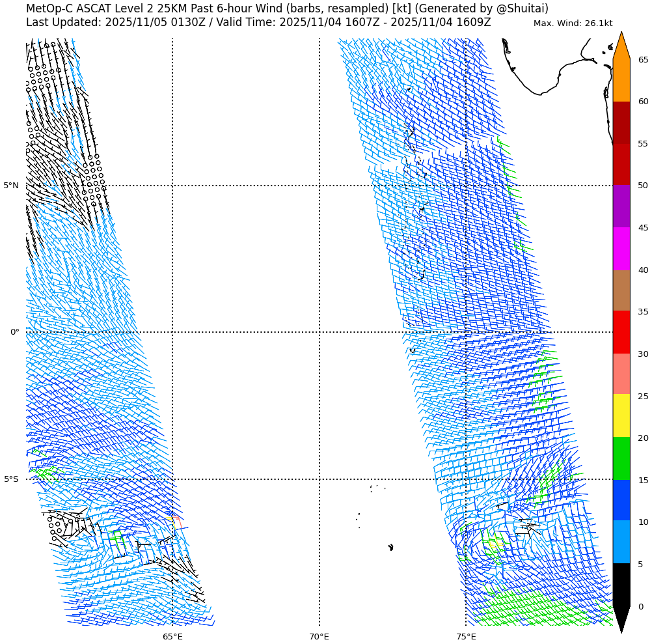
Task: Click the orange 60–65 kt colorbar segment
Action: pos(621,80)
